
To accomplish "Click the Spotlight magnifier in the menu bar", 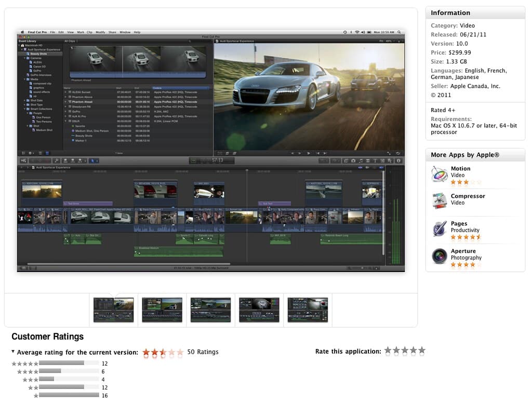I will point(399,32).
